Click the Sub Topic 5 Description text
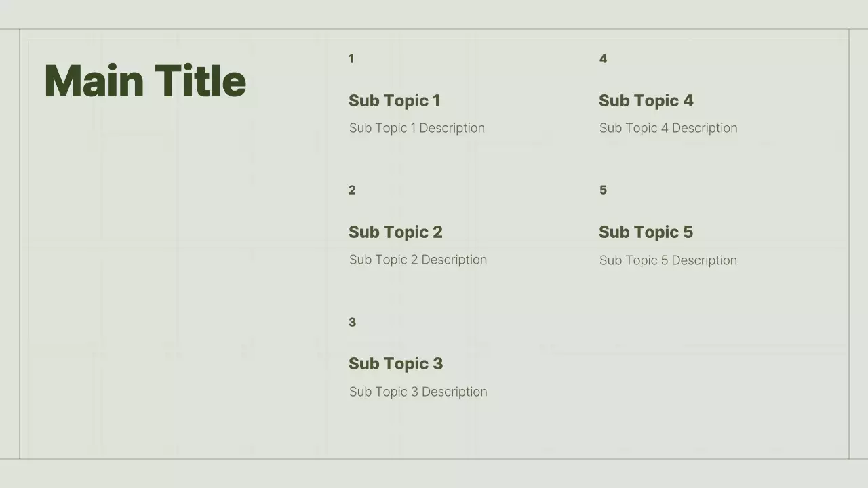The width and height of the screenshot is (868, 488). point(668,260)
